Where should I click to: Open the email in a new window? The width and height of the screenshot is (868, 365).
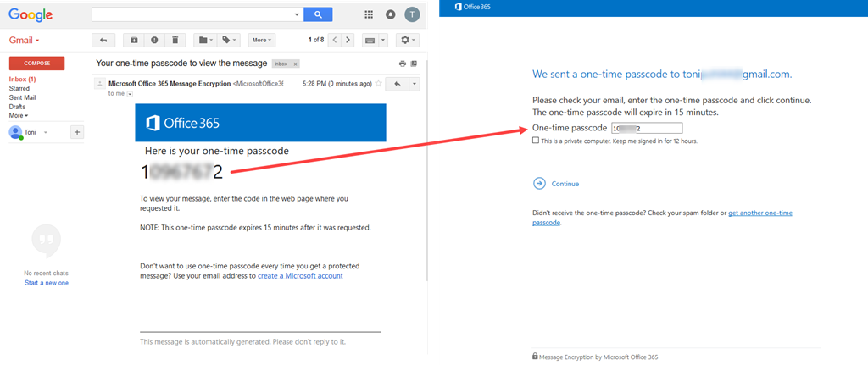(414, 64)
